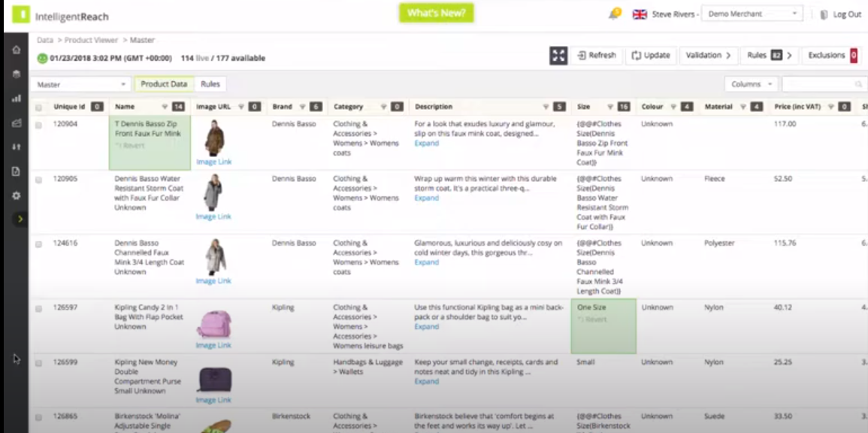This screenshot has width=868, height=433.
Task: Open the bar chart reports icon
Action: (x=16, y=98)
